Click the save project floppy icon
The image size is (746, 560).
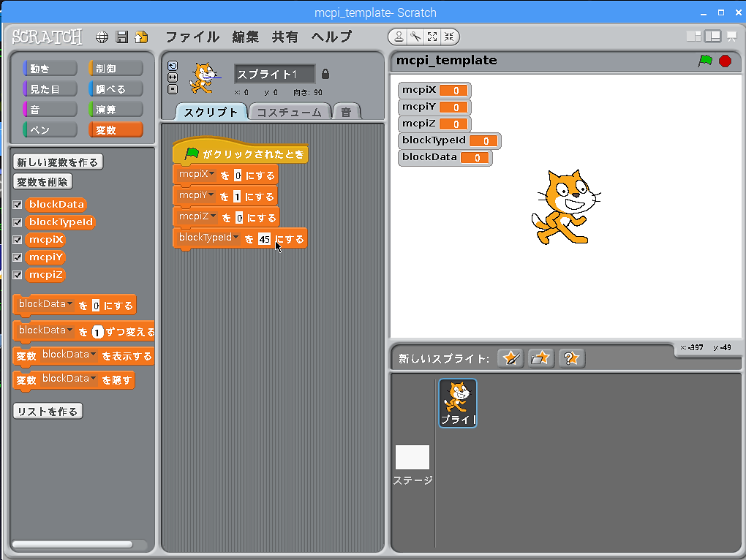[122, 37]
